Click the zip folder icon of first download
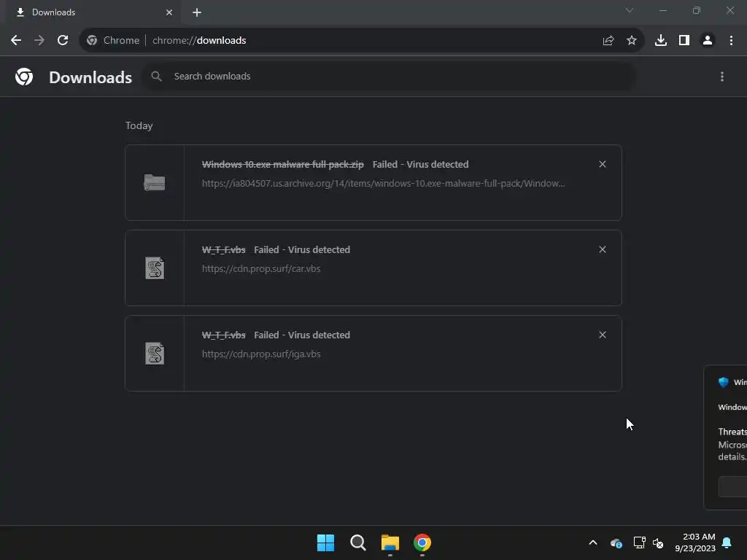747x560 pixels. pyautogui.click(x=155, y=183)
